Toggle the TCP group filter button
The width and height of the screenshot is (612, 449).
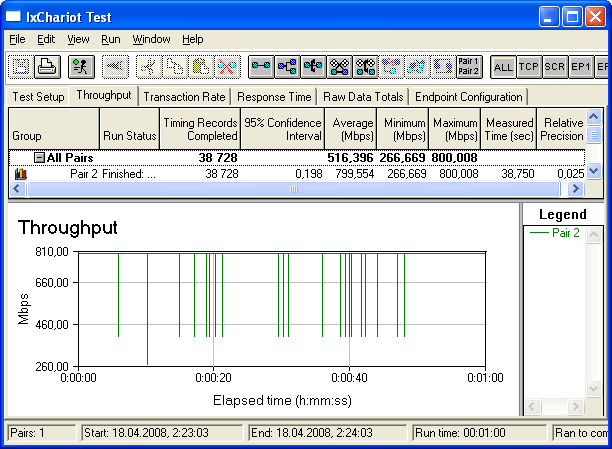[x=529, y=67]
